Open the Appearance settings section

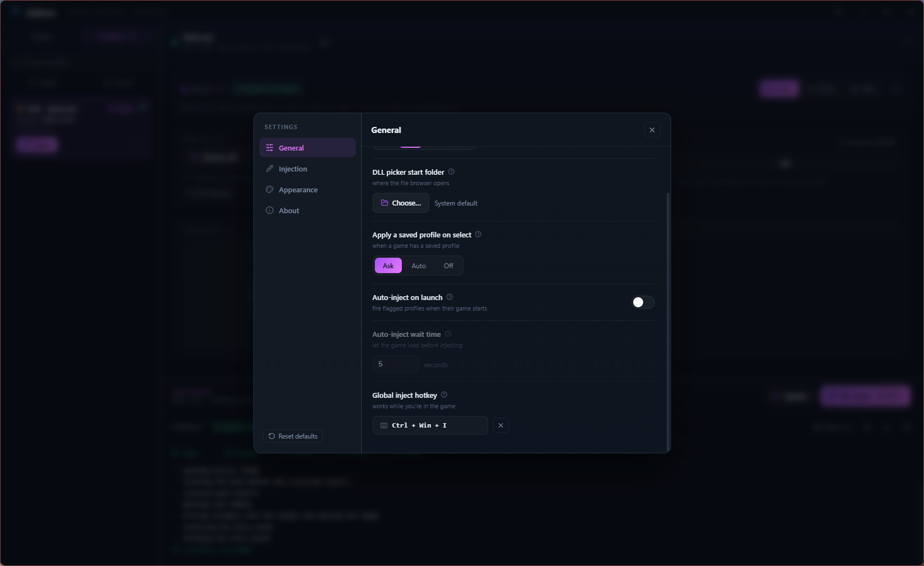(x=307, y=190)
